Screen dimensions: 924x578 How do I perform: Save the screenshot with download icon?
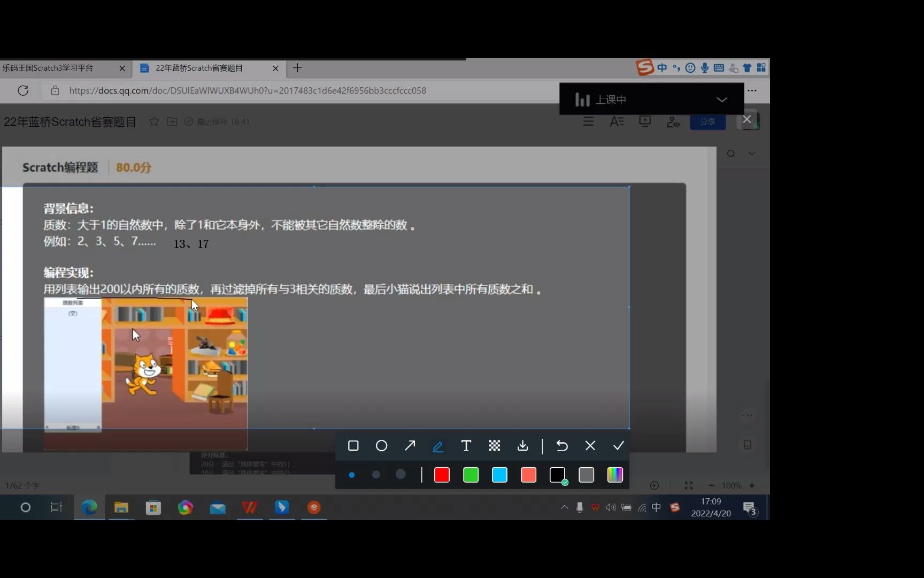point(523,446)
